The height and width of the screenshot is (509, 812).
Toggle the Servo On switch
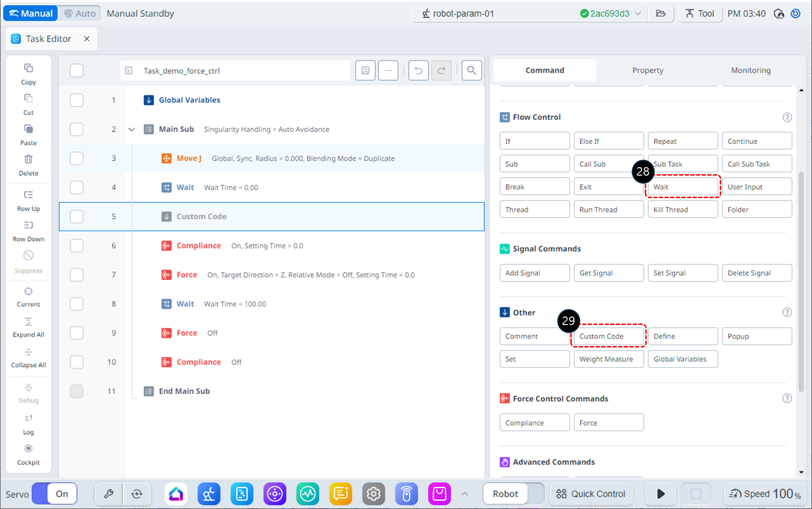coord(54,494)
